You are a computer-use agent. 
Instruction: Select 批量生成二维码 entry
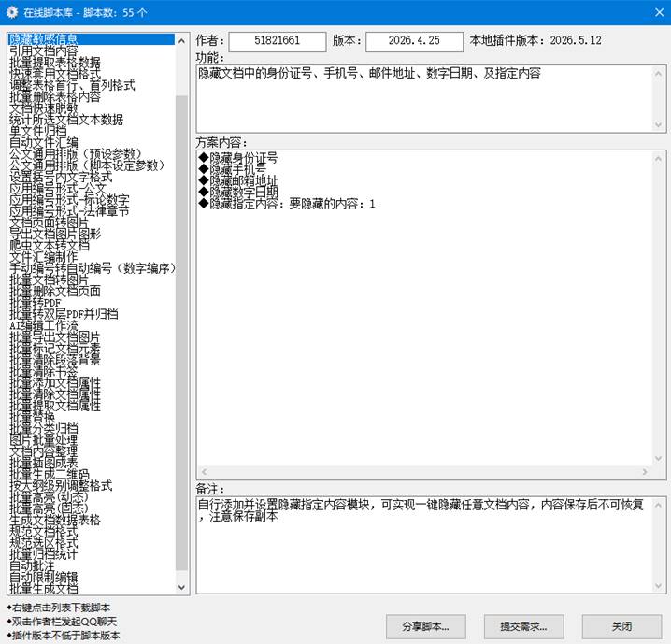[x=92, y=475]
